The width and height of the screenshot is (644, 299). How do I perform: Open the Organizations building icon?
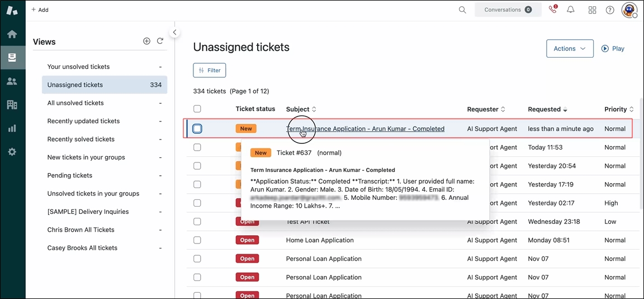[12, 105]
